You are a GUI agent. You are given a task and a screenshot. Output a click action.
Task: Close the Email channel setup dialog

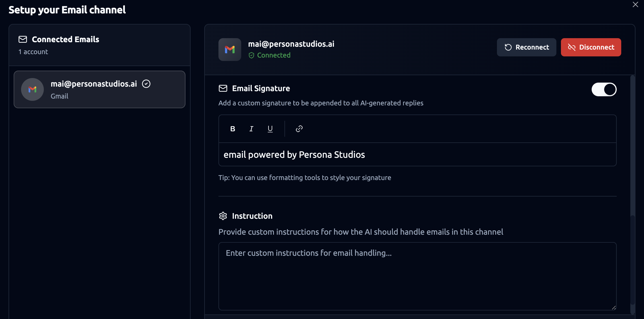(x=635, y=5)
